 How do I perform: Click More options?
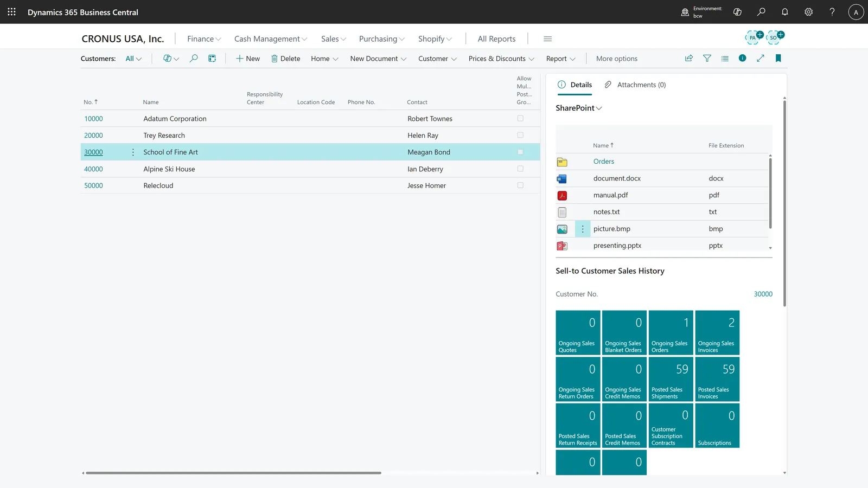coord(617,59)
